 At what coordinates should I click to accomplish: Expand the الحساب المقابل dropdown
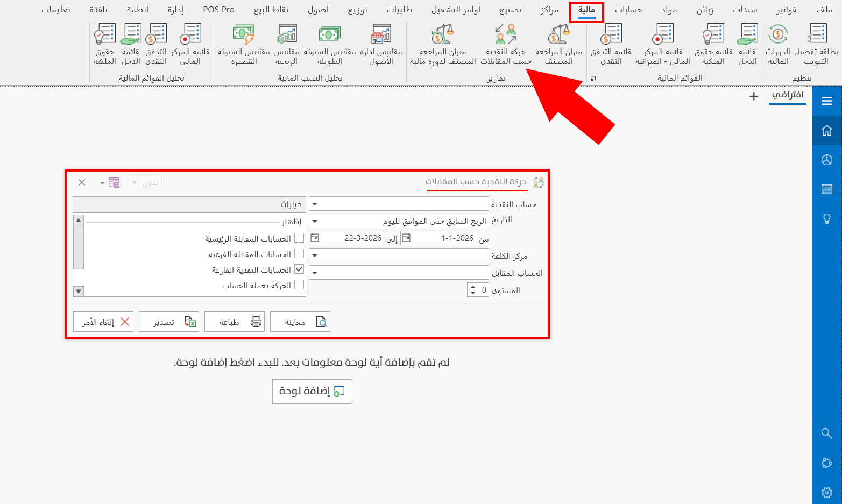point(315,273)
